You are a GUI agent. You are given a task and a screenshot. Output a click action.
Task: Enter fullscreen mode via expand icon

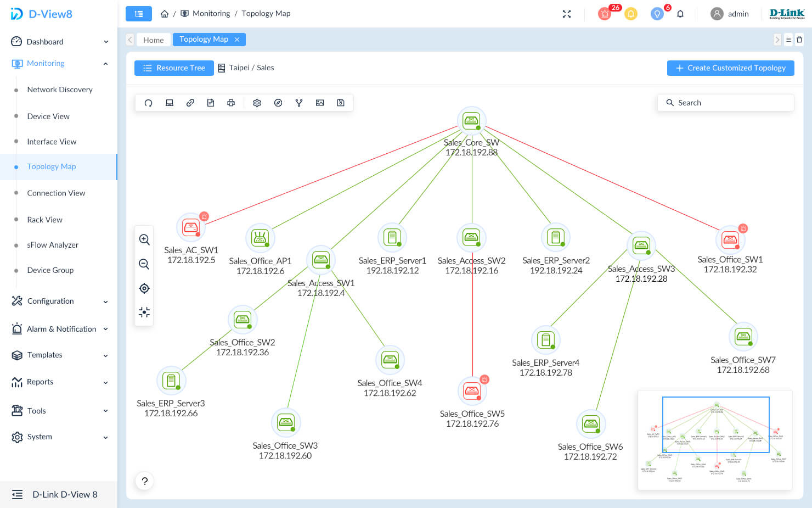point(567,14)
